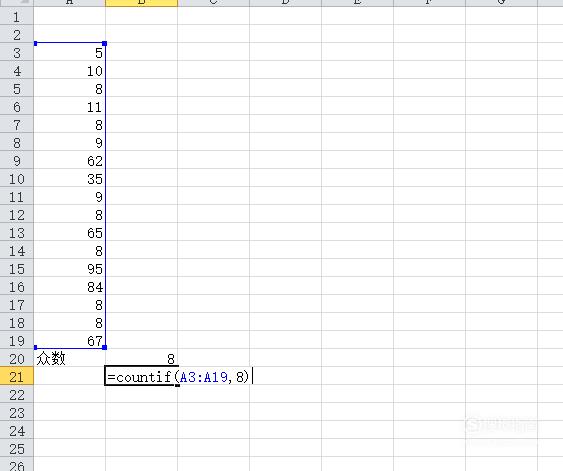Select cell containing 10 in row 4
Image resolution: width=563 pixels, height=471 pixels.
pyautogui.click(x=70, y=70)
